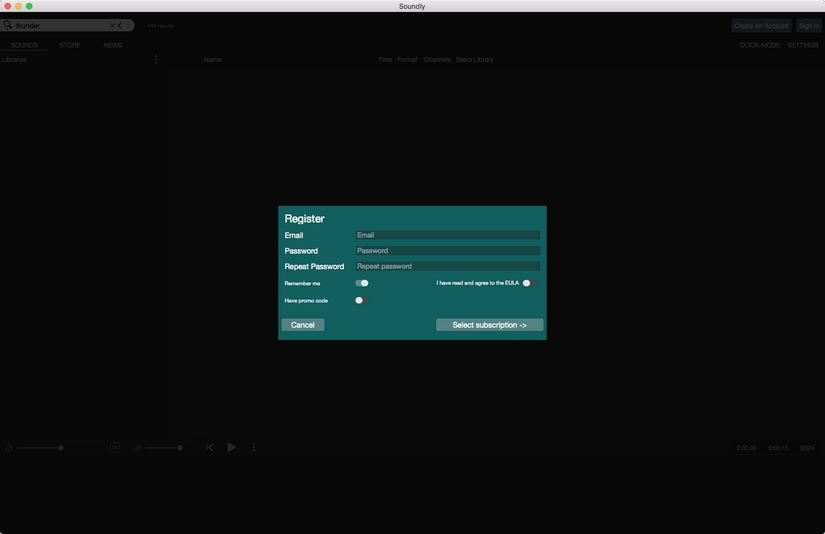Turn on the Have promo code switch
This screenshot has height=534, width=825.
coord(361,300)
